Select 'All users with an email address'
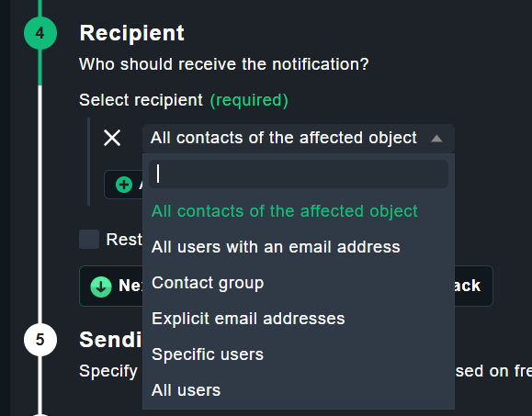Image resolution: width=532 pixels, height=416 pixels. coord(276,247)
